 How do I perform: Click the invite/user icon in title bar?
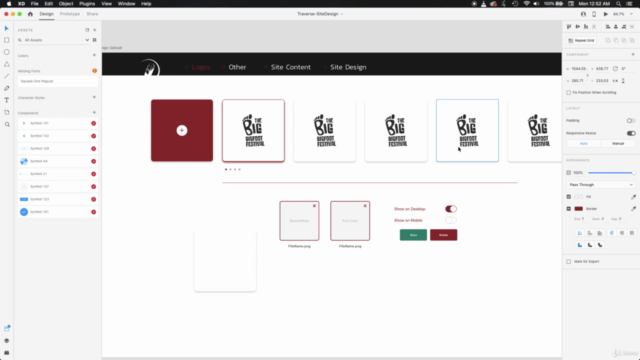(x=583, y=14)
